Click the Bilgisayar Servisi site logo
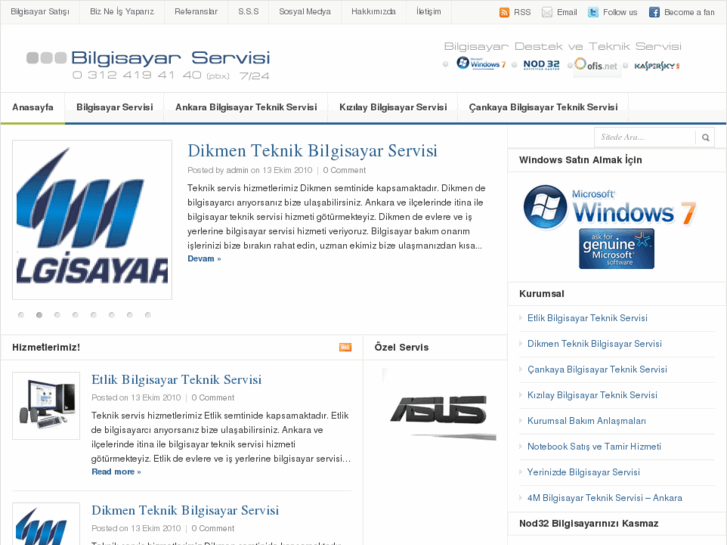The width and height of the screenshot is (727, 545). point(148,64)
